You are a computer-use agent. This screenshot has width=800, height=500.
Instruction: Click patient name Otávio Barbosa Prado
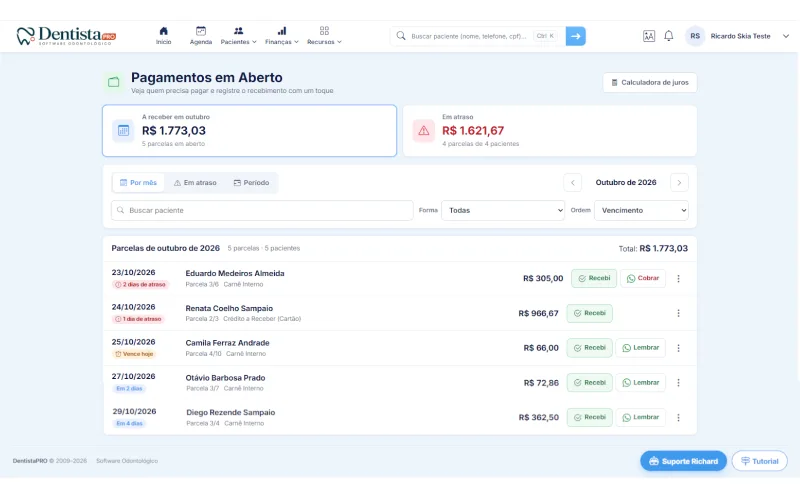[225, 378]
